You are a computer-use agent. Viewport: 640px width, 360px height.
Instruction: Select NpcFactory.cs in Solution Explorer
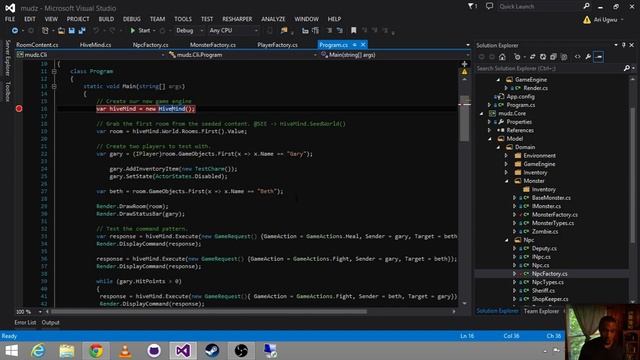click(549, 274)
